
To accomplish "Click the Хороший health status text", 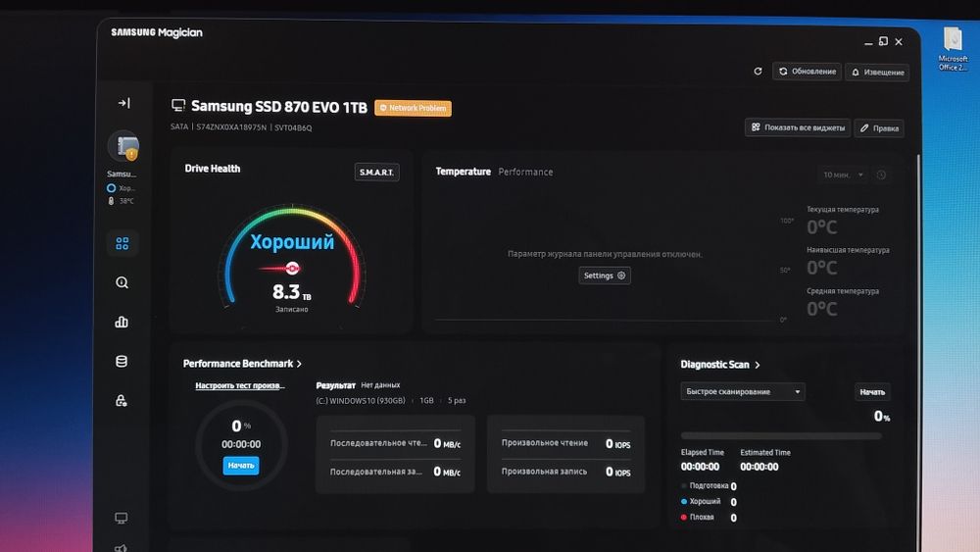I will click(x=292, y=242).
